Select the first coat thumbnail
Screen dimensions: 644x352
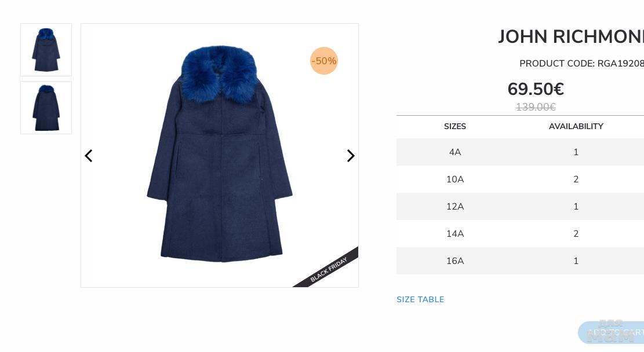[46, 50]
